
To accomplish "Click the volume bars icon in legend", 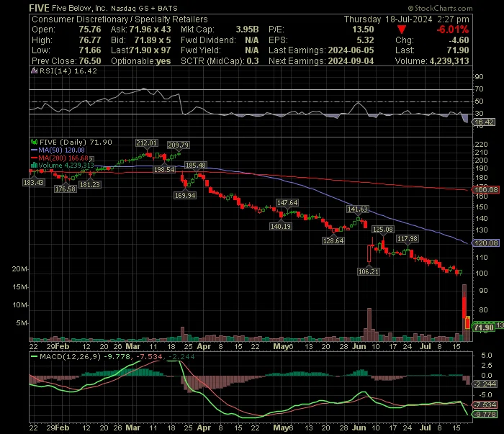I will click(34, 166).
